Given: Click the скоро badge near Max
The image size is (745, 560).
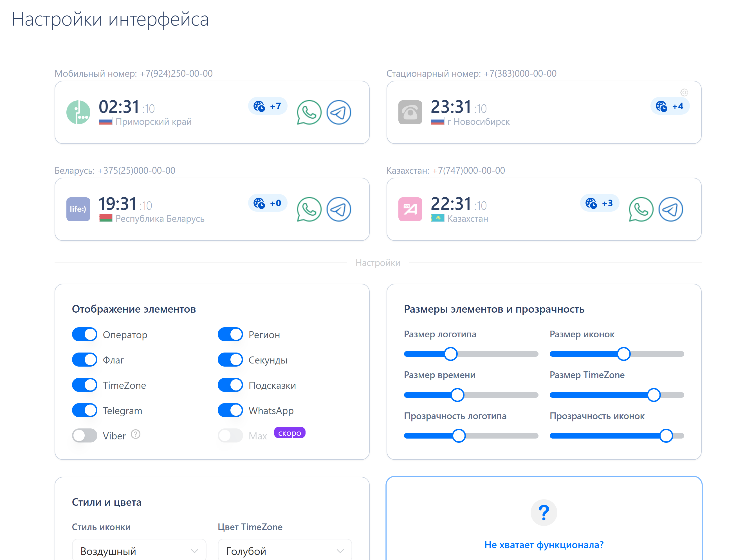Looking at the screenshot, I should tap(289, 433).
